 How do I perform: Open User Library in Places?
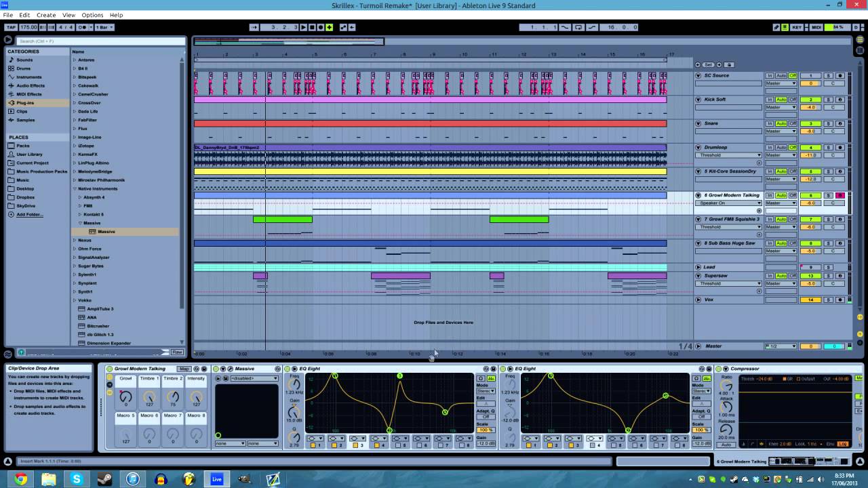[29, 155]
